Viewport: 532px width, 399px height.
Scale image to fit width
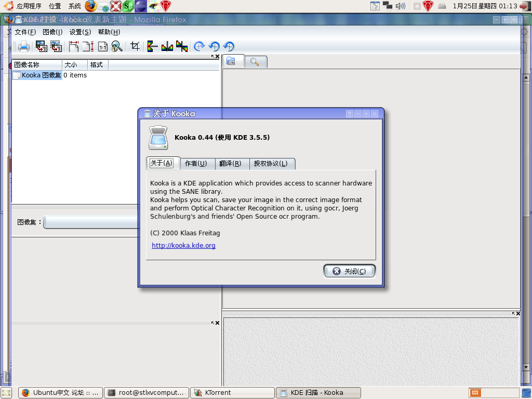tap(73, 46)
